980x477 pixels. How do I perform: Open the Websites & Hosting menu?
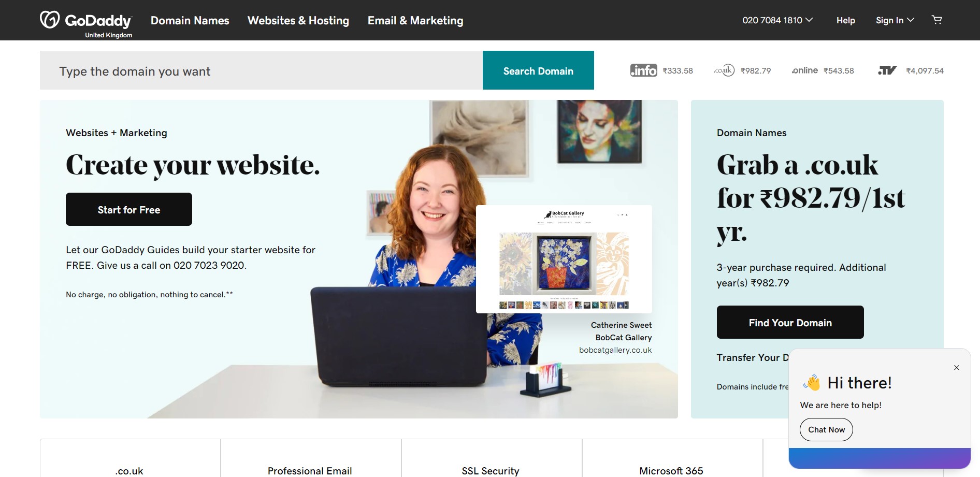click(298, 20)
